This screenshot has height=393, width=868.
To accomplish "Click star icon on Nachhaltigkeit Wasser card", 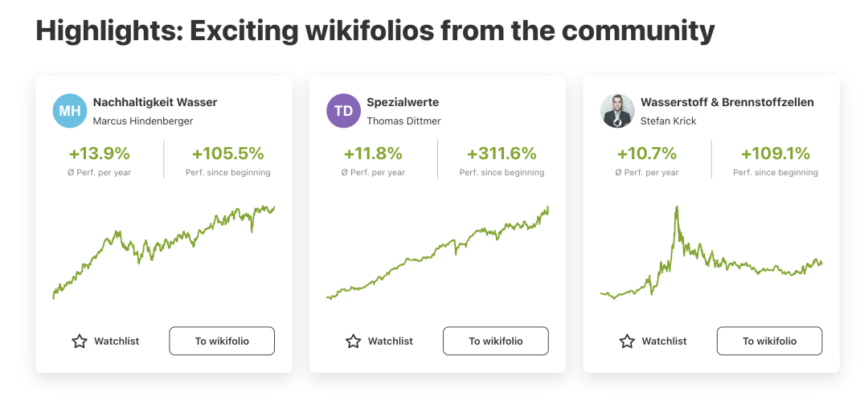I will click(80, 342).
